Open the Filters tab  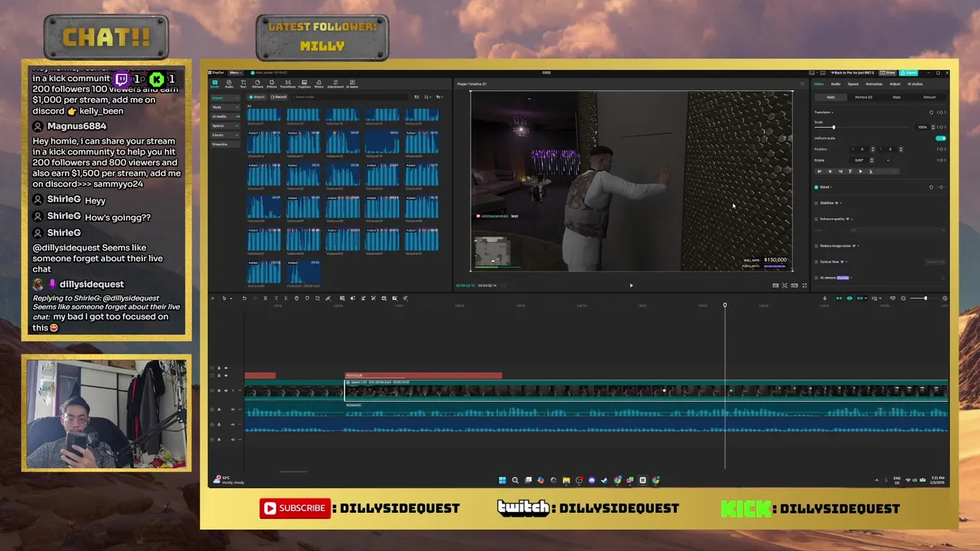318,83
